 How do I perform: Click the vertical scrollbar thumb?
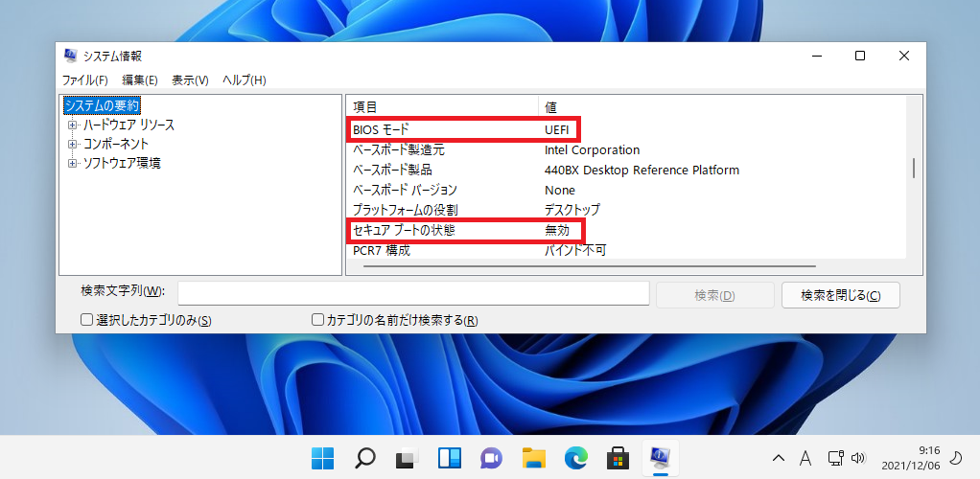click(x=914, y=168)
